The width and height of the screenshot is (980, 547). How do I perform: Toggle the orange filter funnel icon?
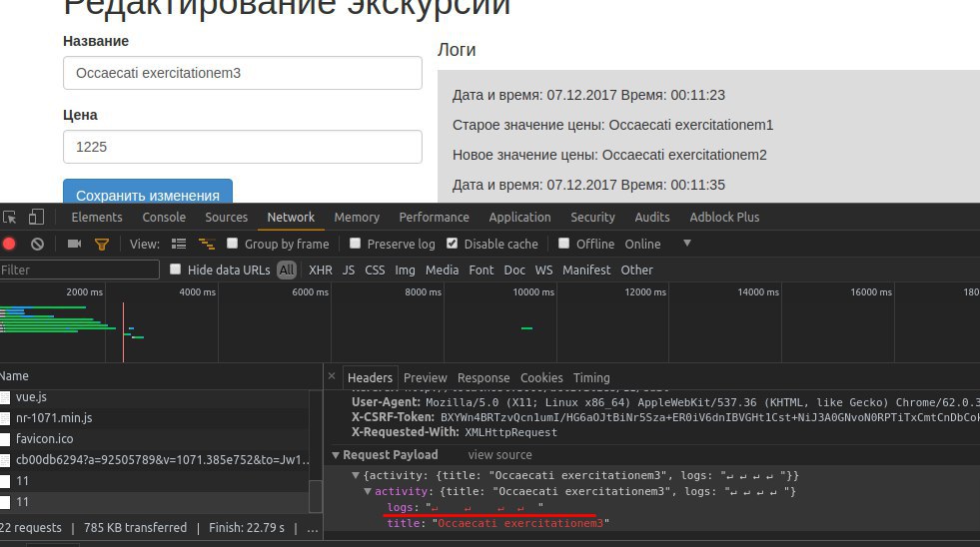[x=101, y=245]
